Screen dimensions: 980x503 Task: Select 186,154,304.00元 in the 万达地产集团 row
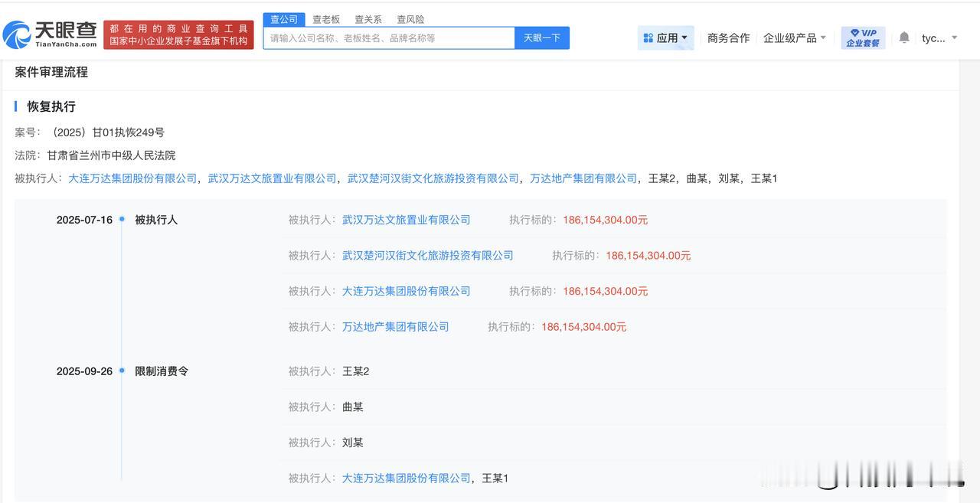(x=584, y=327)
